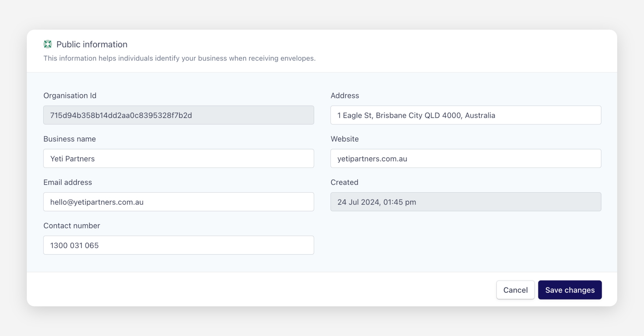Viewport: 644px width, 336px height.
Task: Click the Email address label
Action: (68, 182)
